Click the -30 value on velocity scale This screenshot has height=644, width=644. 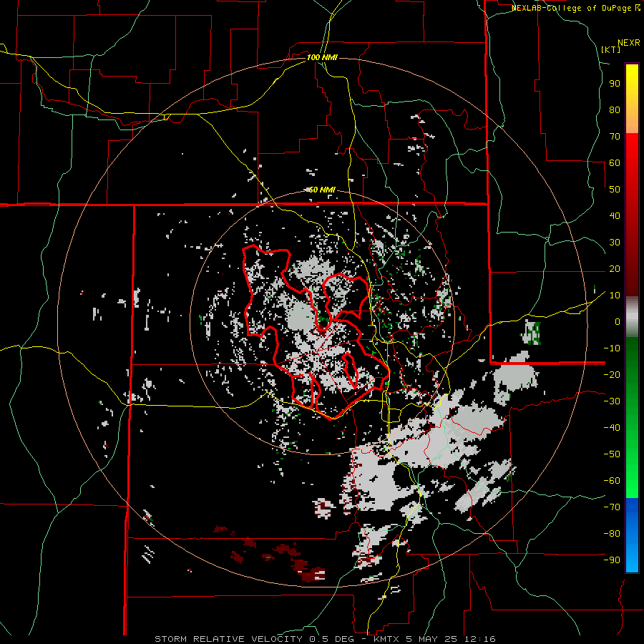pos(612,401)
